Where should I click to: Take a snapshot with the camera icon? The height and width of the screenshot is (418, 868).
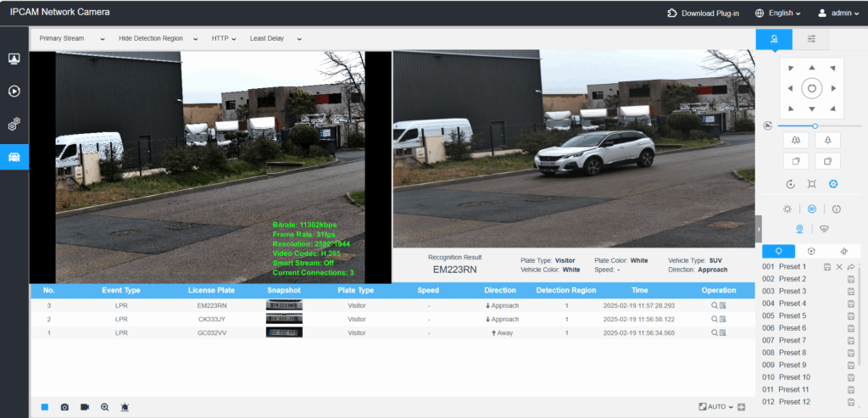click(x=64, y=407)
